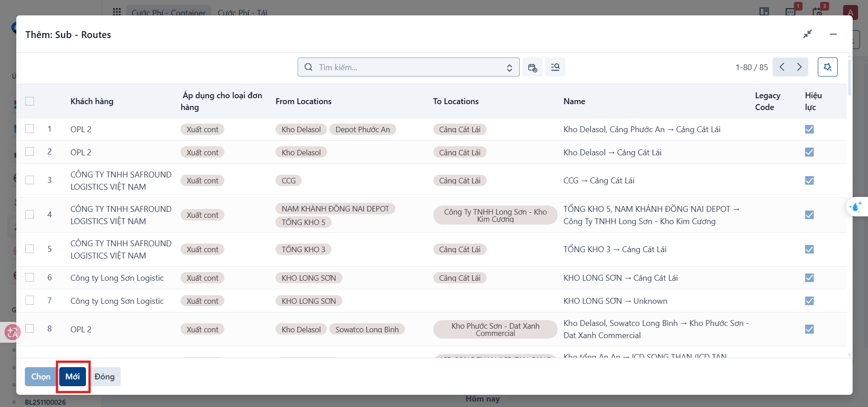Click the side panel layout icon in top bar

(x=764, y=12)
